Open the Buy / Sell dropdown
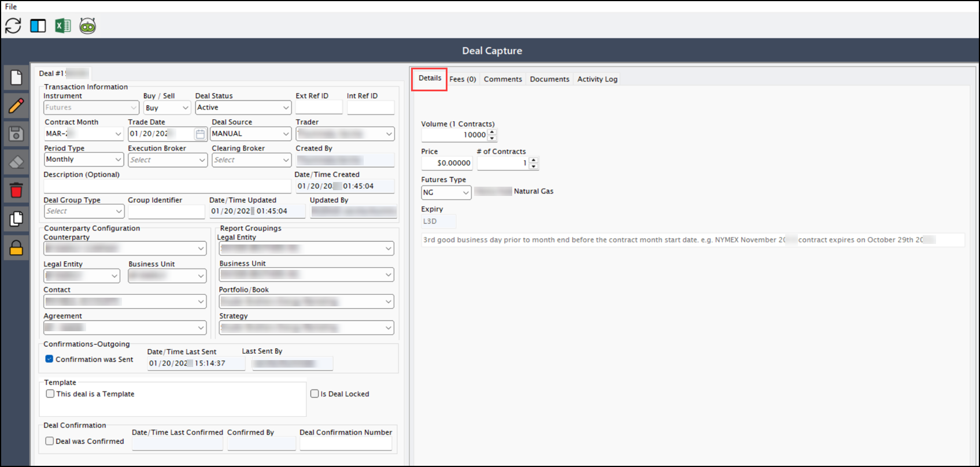Viewport: 980px width, 467px height. click(x=167, y=108)
